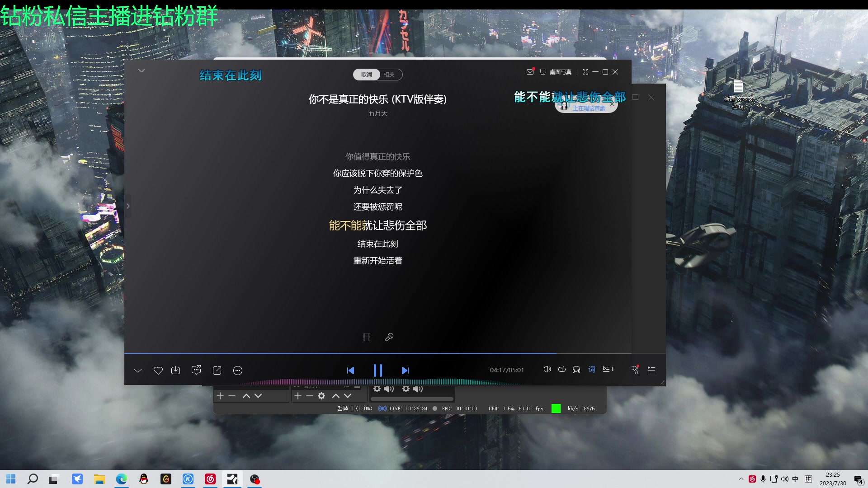This screenshot has width=868, height=488.
Task: Open the sound effects headphone icon
Action: click(x=576, y=370)
